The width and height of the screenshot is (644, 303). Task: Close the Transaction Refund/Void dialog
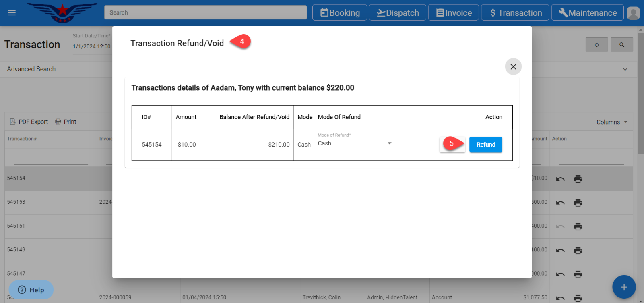[x=513, y=67]
